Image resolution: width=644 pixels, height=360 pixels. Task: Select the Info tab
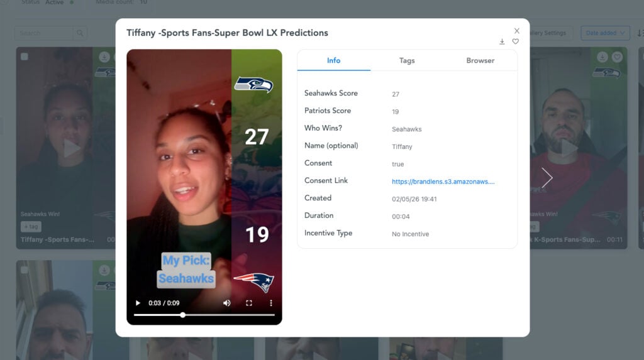333,60
